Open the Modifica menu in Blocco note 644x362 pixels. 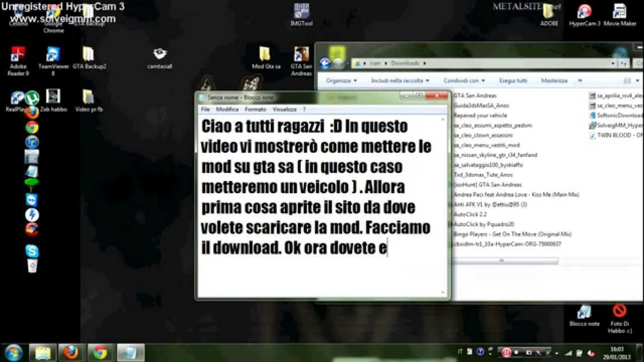pyautogui.click(x=227, y=109)
